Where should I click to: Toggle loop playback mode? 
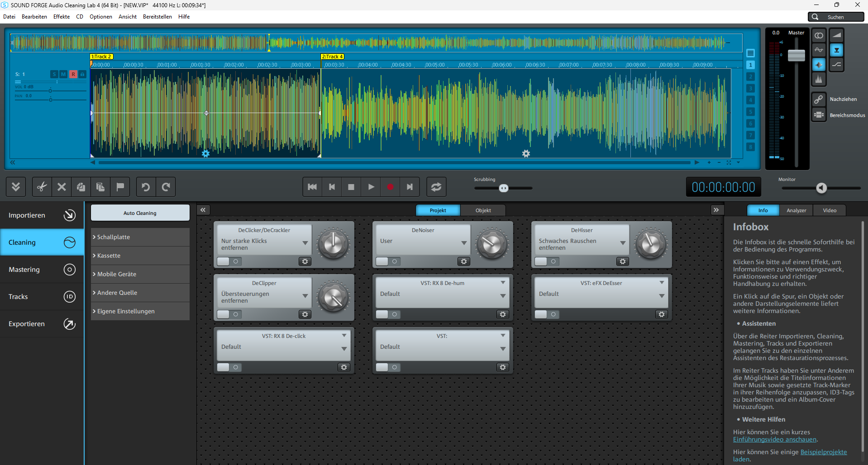coord(436,187)
